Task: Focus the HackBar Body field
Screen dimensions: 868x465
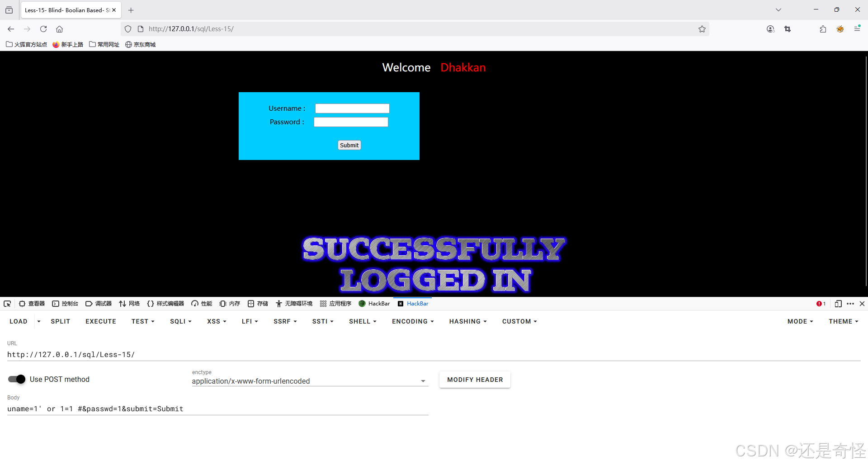Action: pos(217,409)
